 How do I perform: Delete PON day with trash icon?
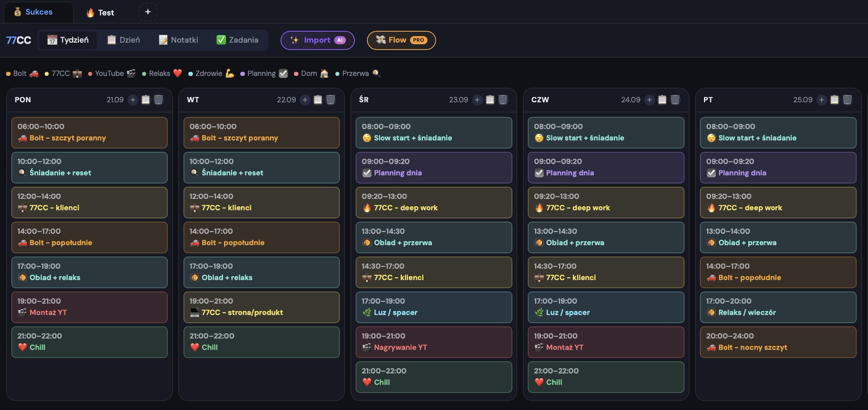click(159, 100)
